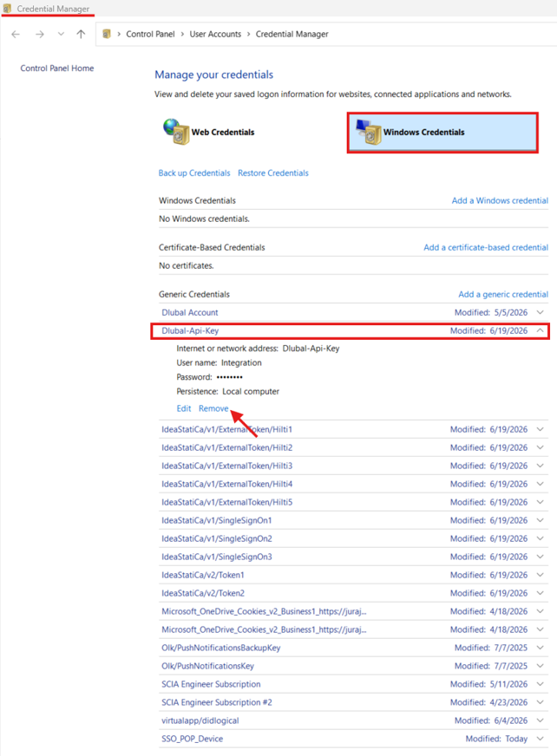Select Control Panel in the breadcrumb

point(151,34)
